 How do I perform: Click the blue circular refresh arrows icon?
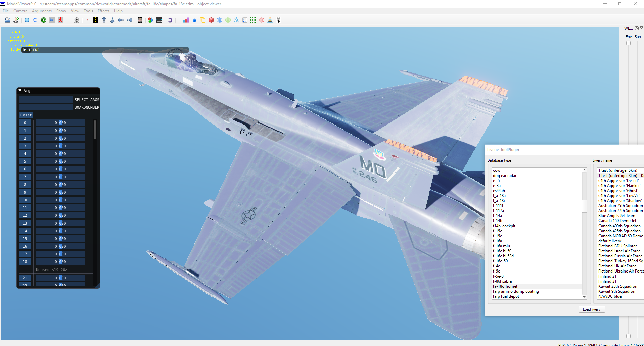pyautogui.click(x=35, y=20)
